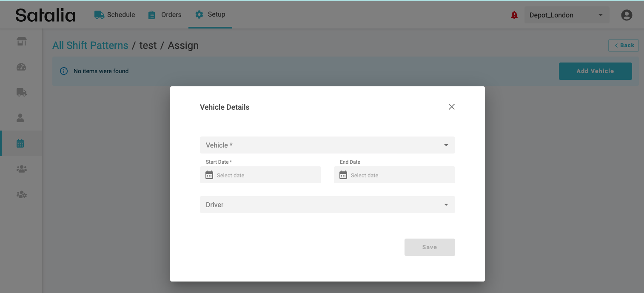
Task: Switch to the Schedule tab
Action: (115, 15)
